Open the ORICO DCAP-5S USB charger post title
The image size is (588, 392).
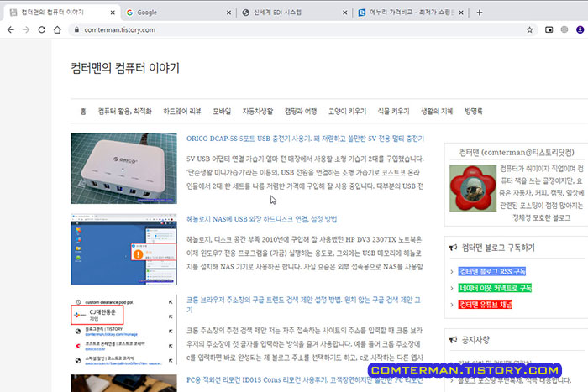(305, 139)
